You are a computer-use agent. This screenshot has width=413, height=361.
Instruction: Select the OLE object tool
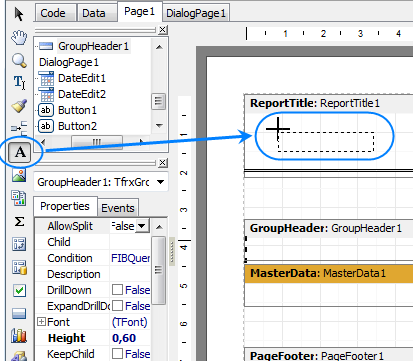(x=19, y=244)
